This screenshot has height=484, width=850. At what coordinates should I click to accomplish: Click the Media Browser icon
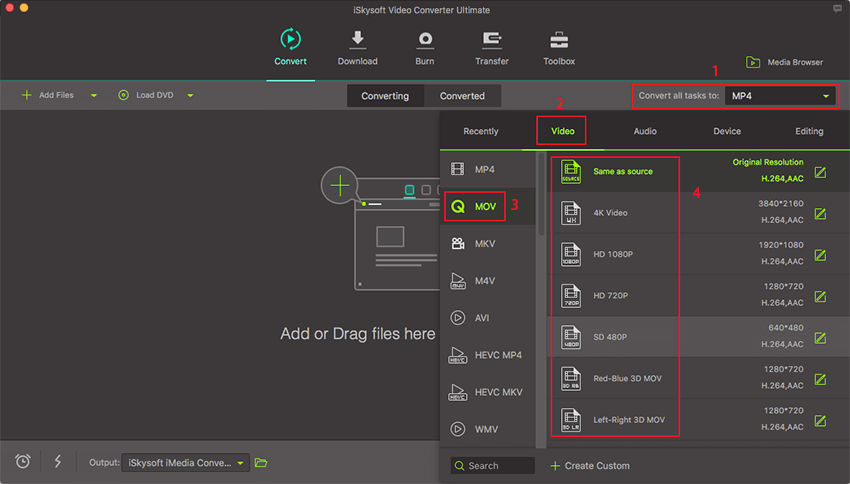(x=752, y=62)
